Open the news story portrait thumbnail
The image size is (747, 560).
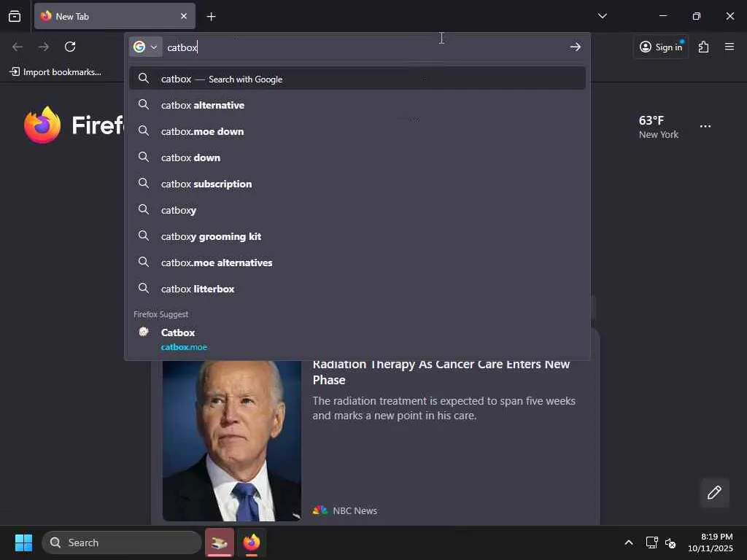(x=231, y=440)
